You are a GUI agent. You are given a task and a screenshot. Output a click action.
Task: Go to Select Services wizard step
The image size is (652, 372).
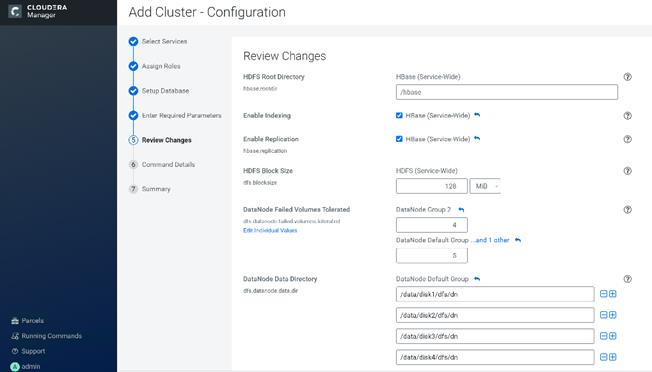click(x=164, y=42)
